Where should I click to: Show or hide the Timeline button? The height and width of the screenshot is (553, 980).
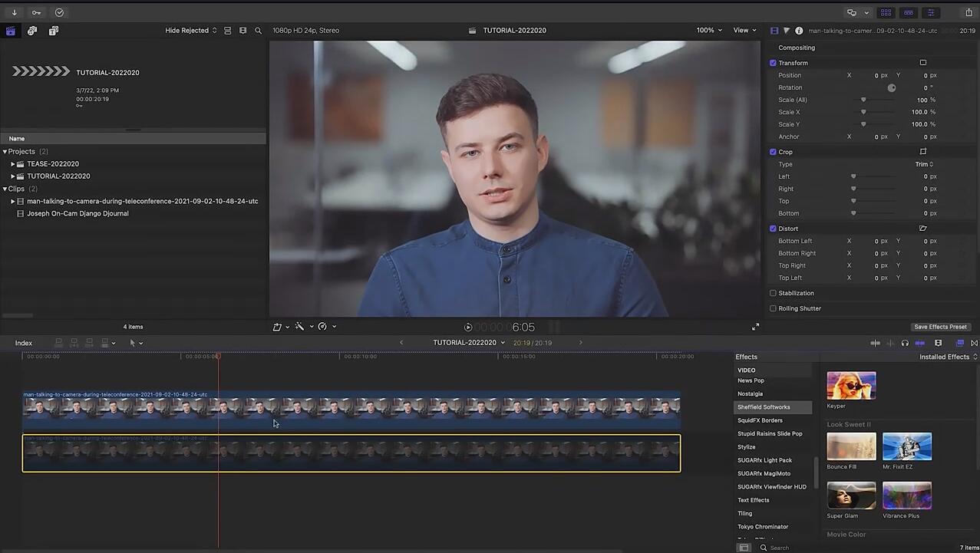click(x=909, y=12)
